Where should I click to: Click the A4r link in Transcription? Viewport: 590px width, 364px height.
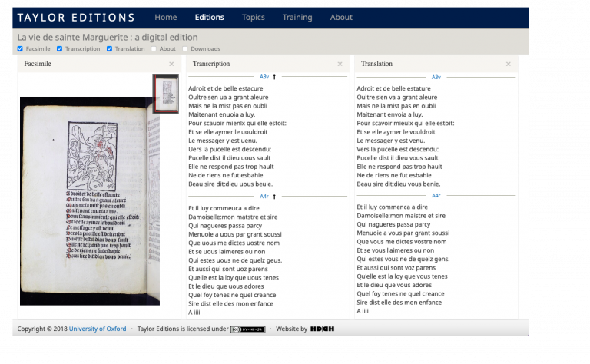point(264,197)
